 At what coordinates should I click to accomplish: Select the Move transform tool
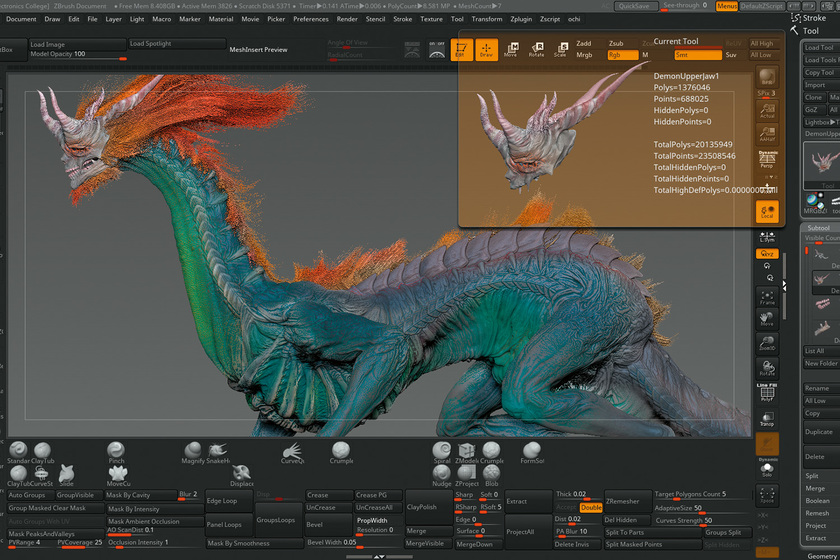[x=511, y=49]
